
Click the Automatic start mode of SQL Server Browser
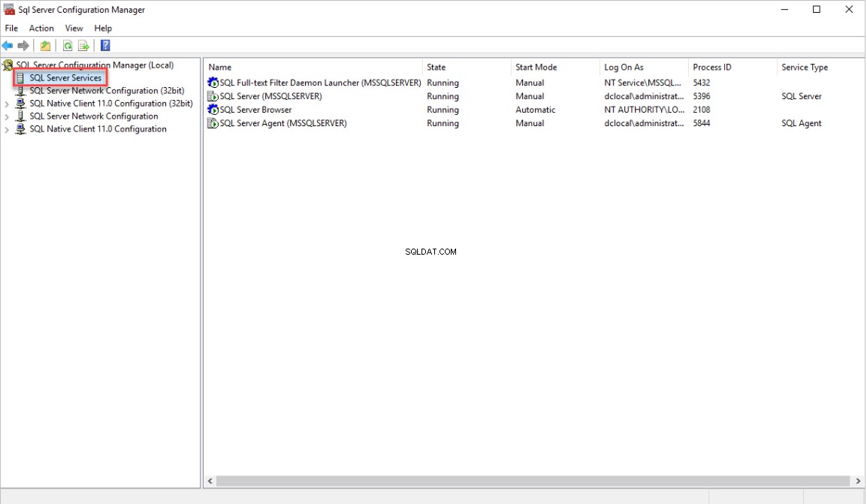click(535, 110)
